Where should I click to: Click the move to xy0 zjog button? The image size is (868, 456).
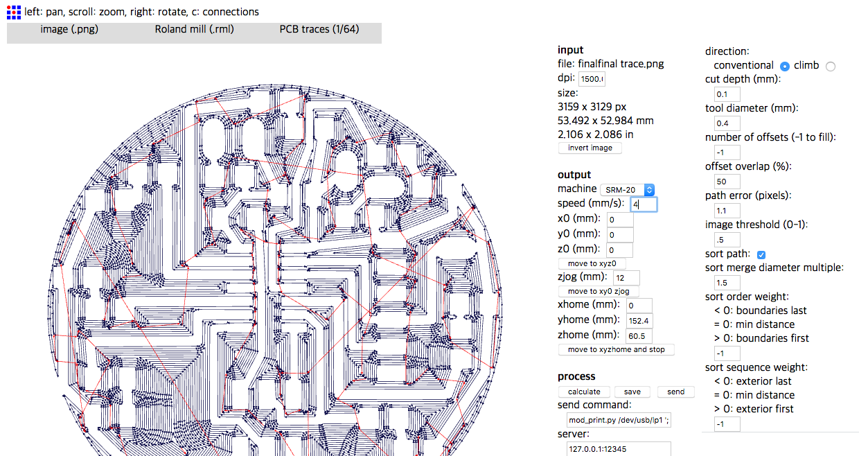[599, 291]
